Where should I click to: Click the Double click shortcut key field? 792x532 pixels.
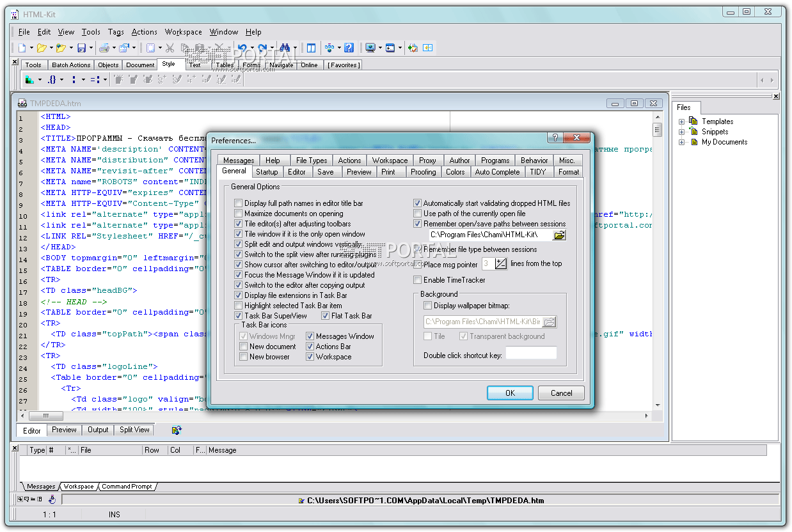[x=531, y=353]
